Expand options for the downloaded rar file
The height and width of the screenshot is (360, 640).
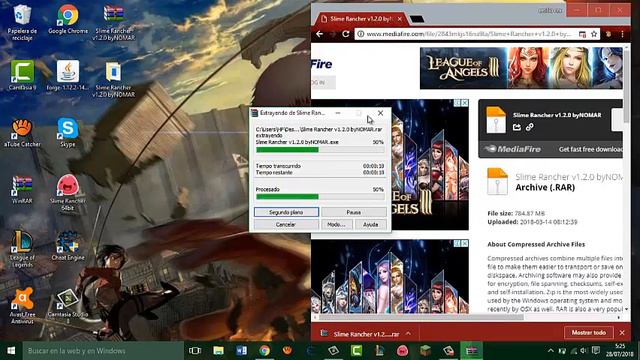(408, 333)
